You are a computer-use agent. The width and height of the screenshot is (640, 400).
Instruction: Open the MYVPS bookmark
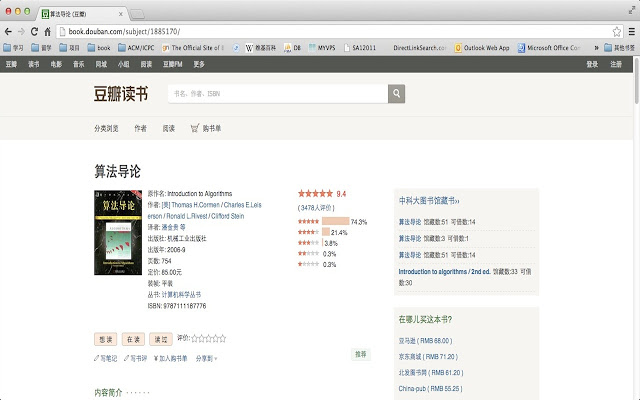pos(322,48)
